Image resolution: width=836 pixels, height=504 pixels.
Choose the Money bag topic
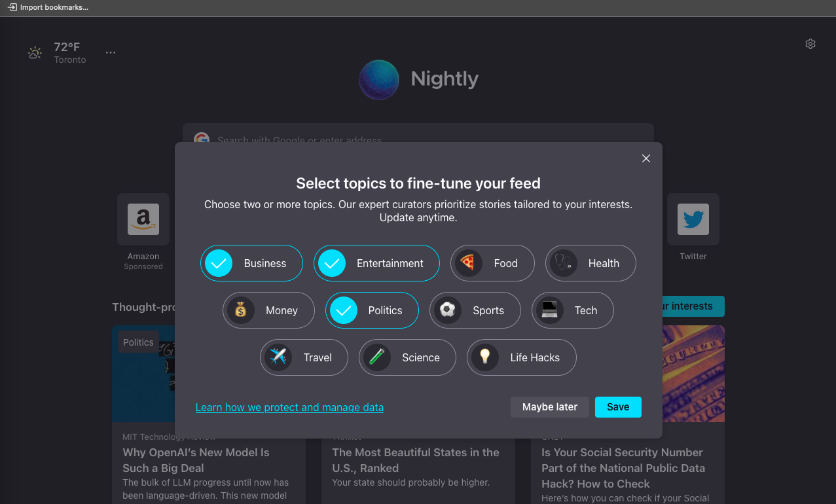(268, 310)
